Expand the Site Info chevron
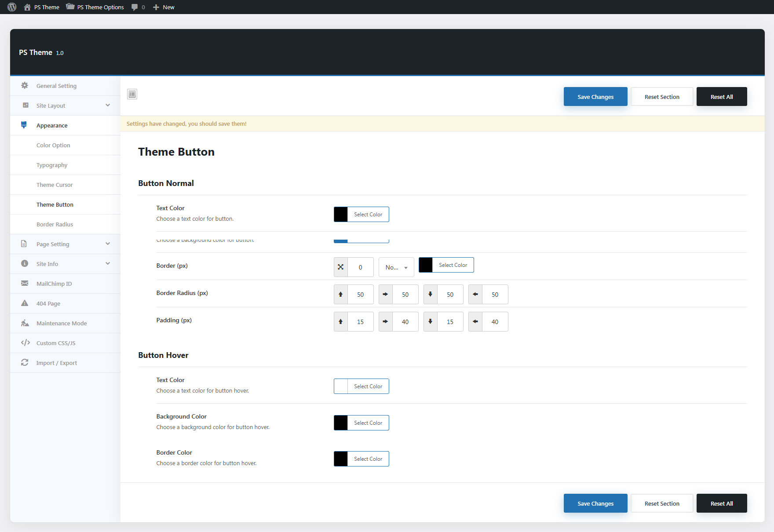This screenshot has width=774, height=532. 108,264
